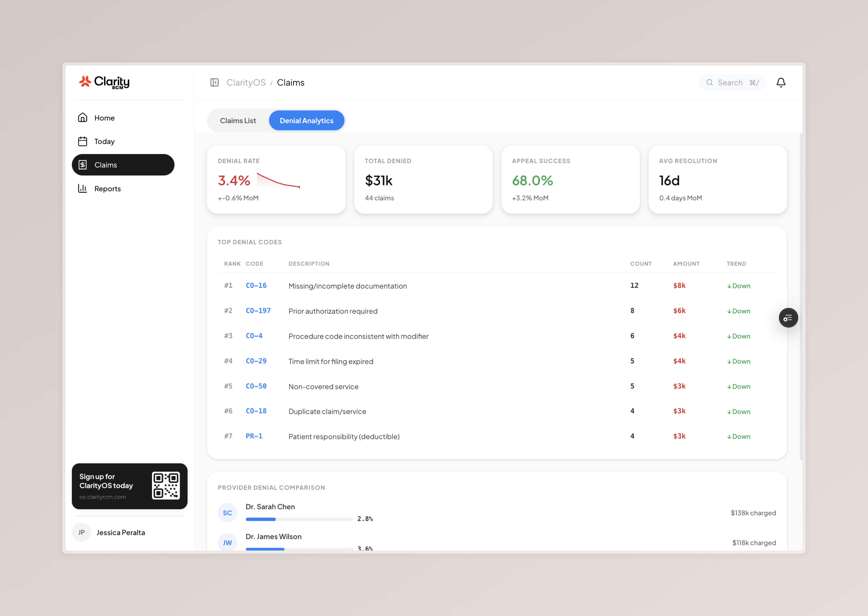This screenshot has width=868, height=616.
Task: Open notifications with the bell icon
Action: [x=781, y=82]
